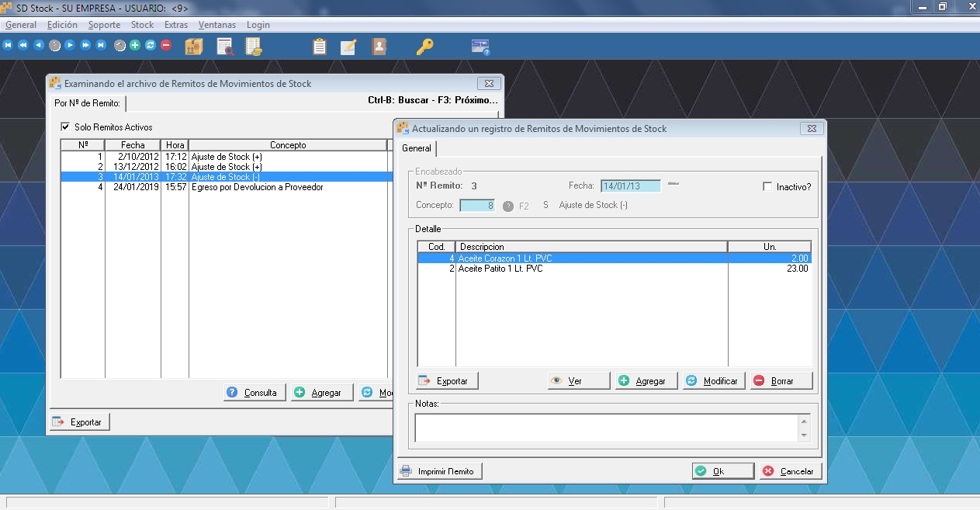
Task: Click inside the Notas text field
Action: click(x=607, y=428)
